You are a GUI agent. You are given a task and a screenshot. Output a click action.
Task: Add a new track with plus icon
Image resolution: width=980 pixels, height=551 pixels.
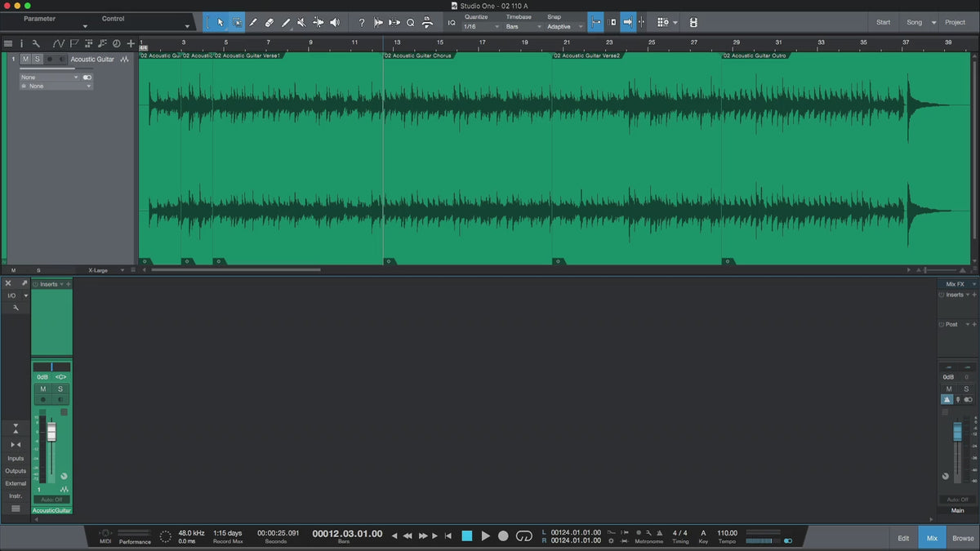(x=130, y=43)
